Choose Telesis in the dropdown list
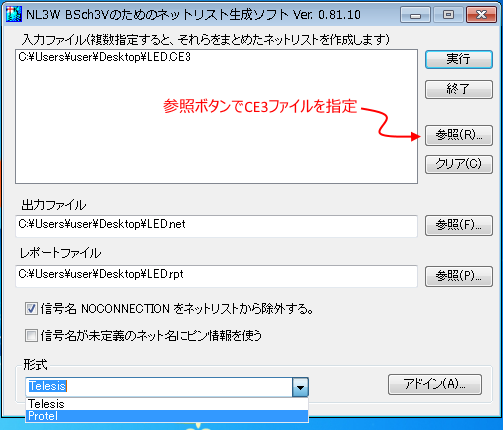The width and height of the screenshot is (503, 430). coord(167,404)
